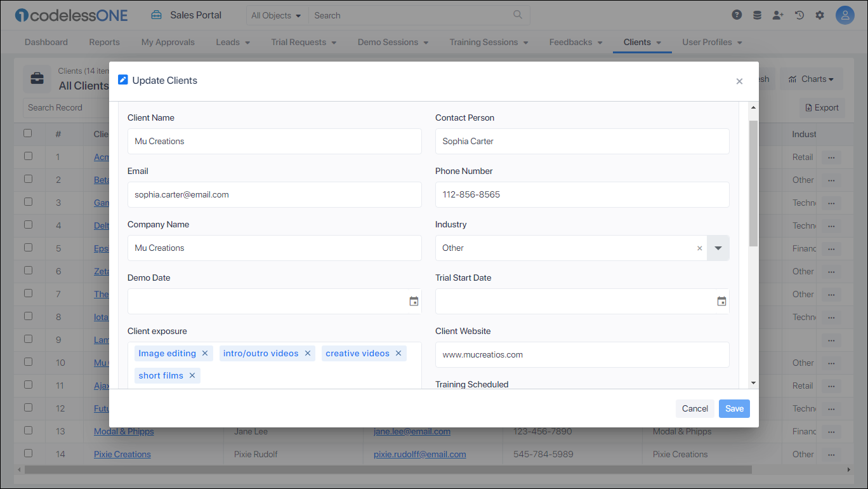The width and height of the screenshot is (868, 489).
Task: Select the header checkbox above the rows
Action: (29, 133)
